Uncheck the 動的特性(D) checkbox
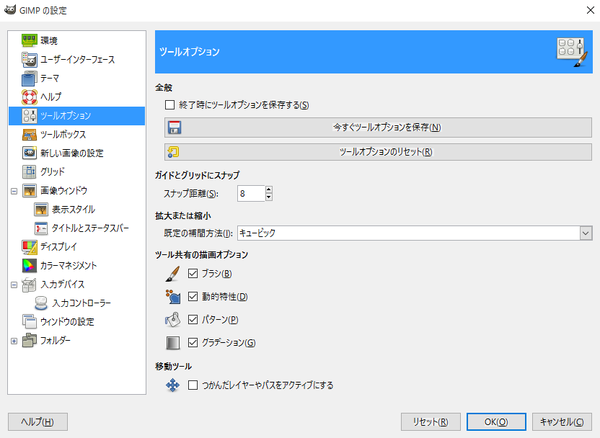The image size is (600, 438). 193,296
